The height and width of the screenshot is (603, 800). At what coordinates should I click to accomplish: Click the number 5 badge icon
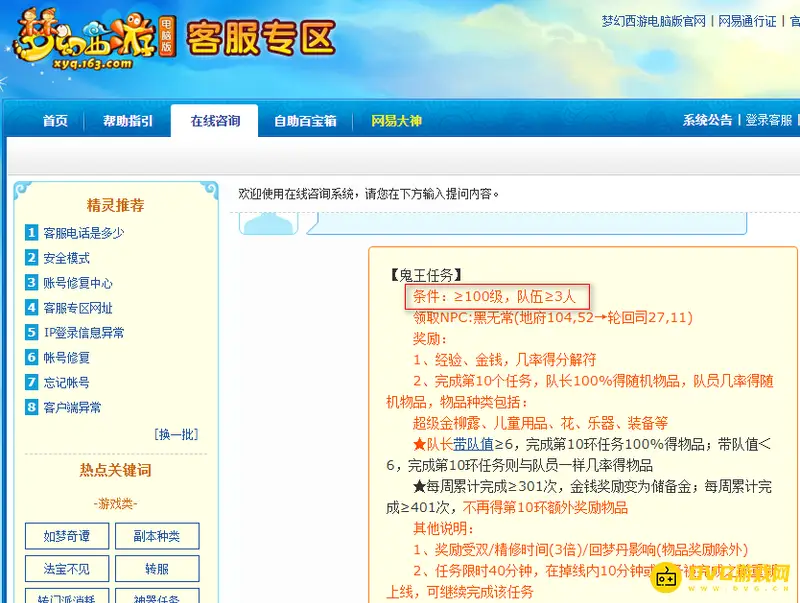pyautogui.click(x=32, y=332)
